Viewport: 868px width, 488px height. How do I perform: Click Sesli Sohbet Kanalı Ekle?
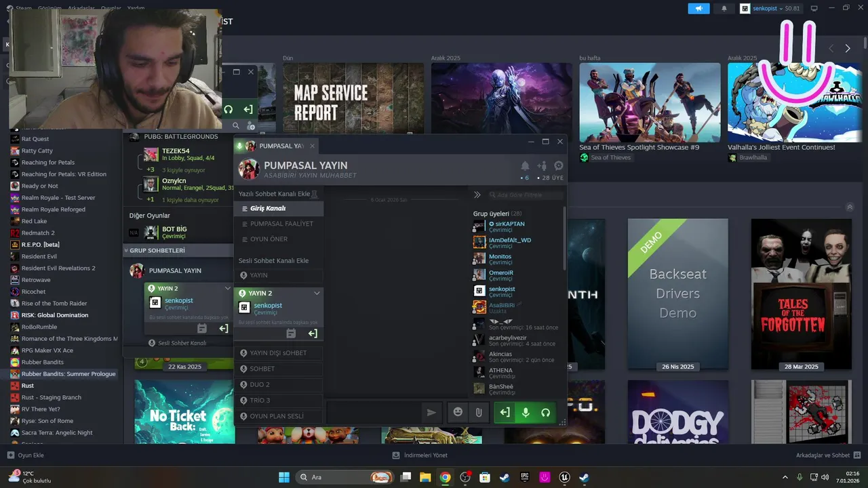tap(273, 260)
